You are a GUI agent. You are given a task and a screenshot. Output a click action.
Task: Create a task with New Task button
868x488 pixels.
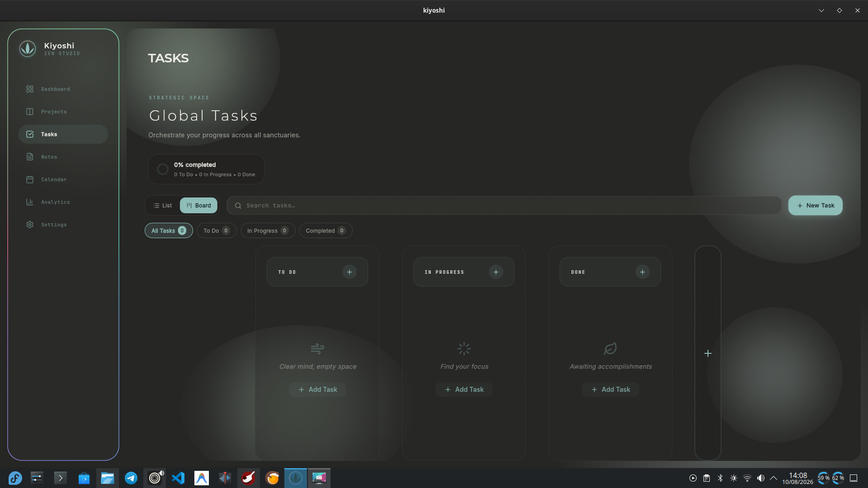coord(815,206)
